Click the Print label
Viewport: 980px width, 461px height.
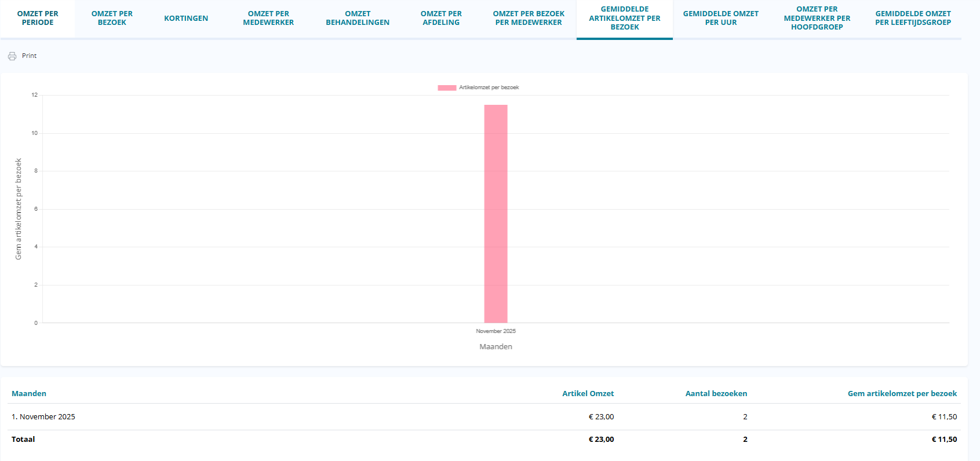click(x=29, y=56)
